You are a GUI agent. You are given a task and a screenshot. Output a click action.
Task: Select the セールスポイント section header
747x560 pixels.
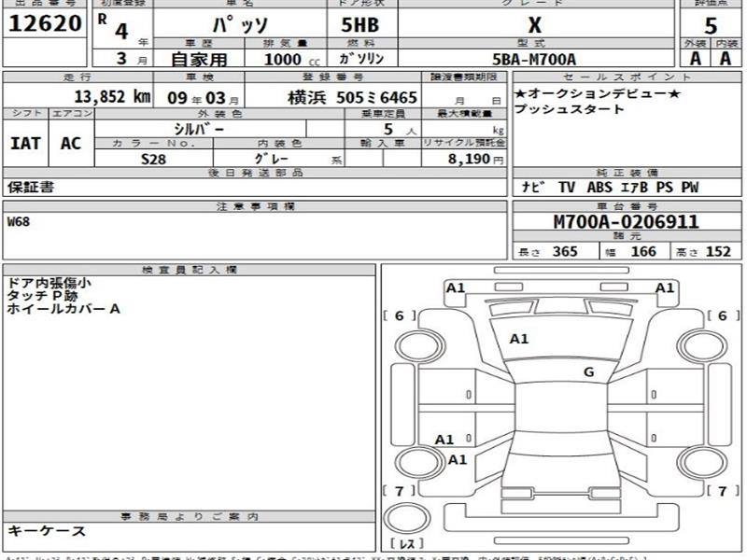point(627,77)
